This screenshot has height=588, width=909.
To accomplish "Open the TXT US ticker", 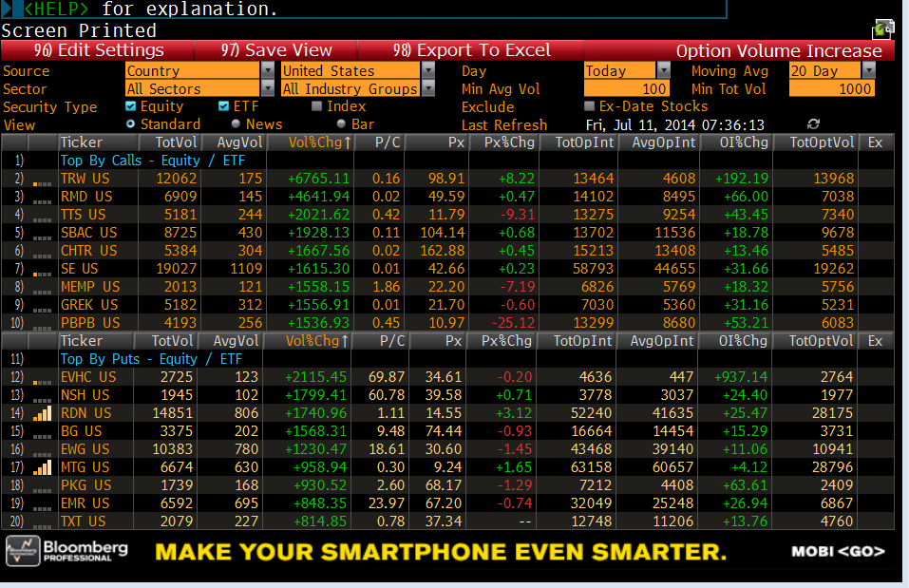I will (83, 521).
